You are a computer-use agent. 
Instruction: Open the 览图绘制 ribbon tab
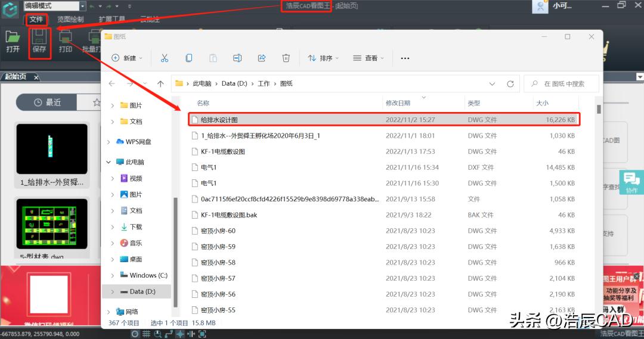click(70, 19)
